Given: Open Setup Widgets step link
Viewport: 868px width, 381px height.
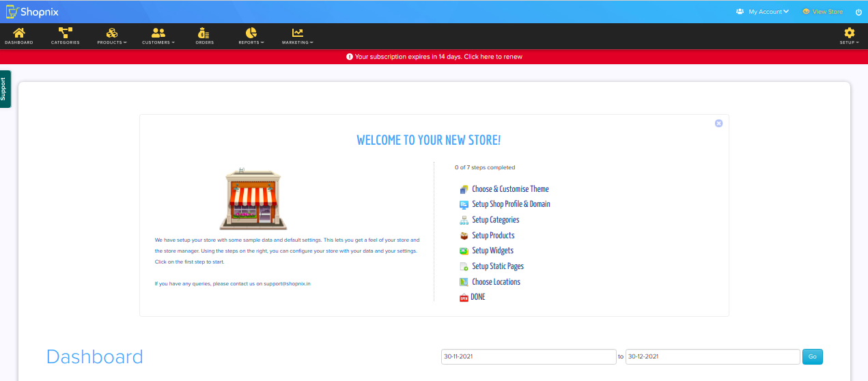Looking at the screenshot, I should click(492, 251).
